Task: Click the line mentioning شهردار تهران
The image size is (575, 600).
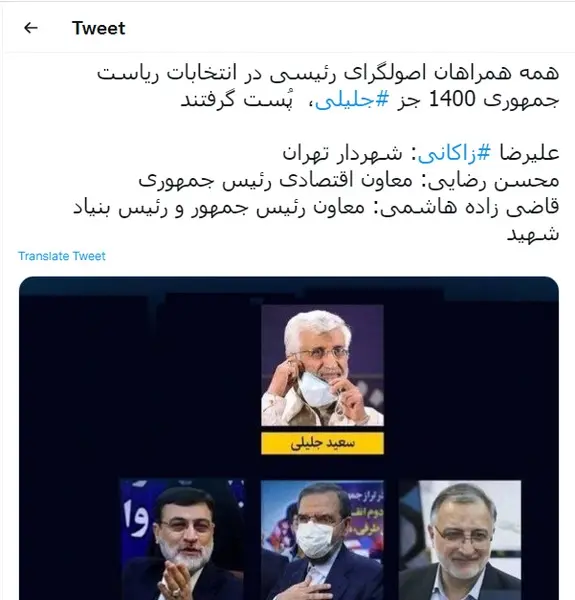Action: coord(421,153)
